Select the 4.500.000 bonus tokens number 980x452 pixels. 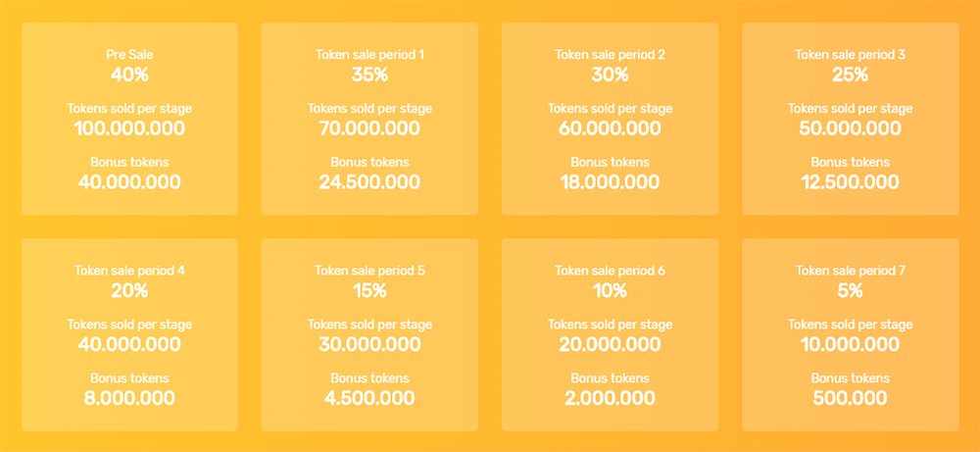coord(370,398)
